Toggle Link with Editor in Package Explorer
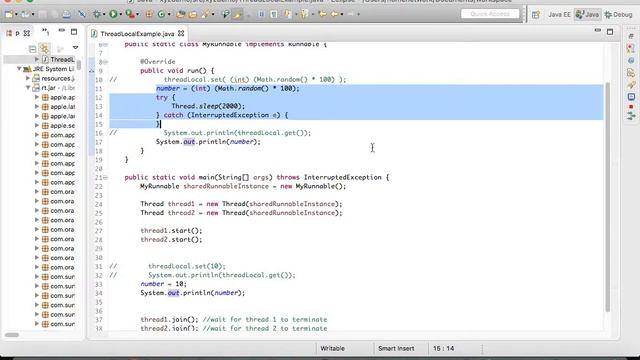 44,49
